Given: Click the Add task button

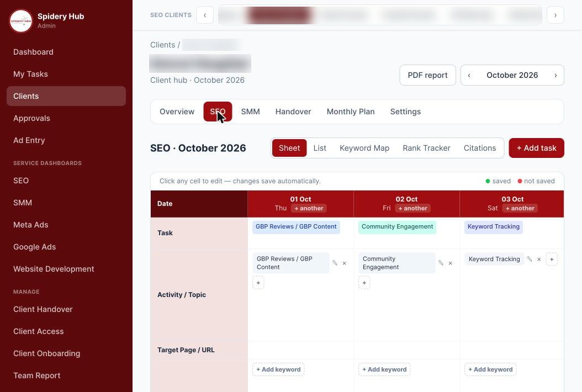Looking at the screenshot, I should pos(536,148).
